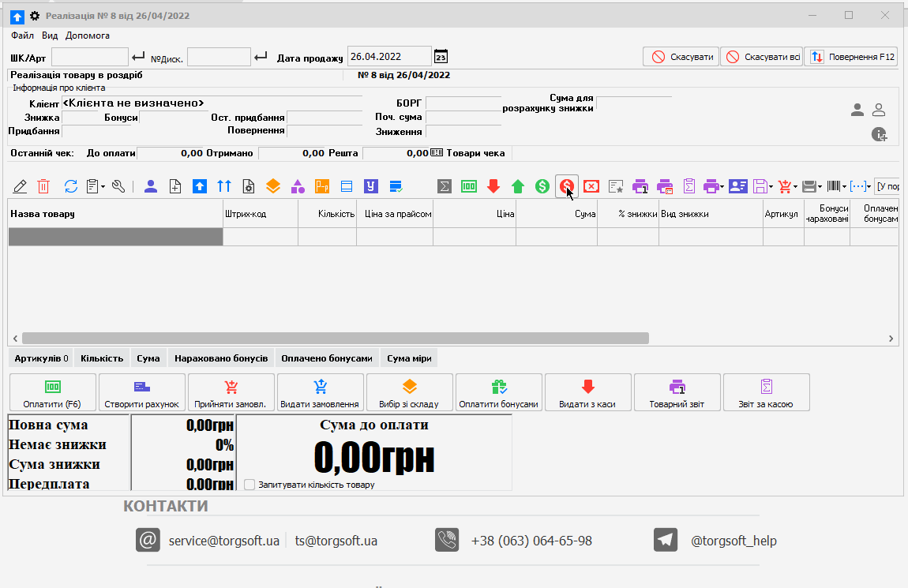
Task: Expand the barcode icon dropdown
Action: pos(844,187)
